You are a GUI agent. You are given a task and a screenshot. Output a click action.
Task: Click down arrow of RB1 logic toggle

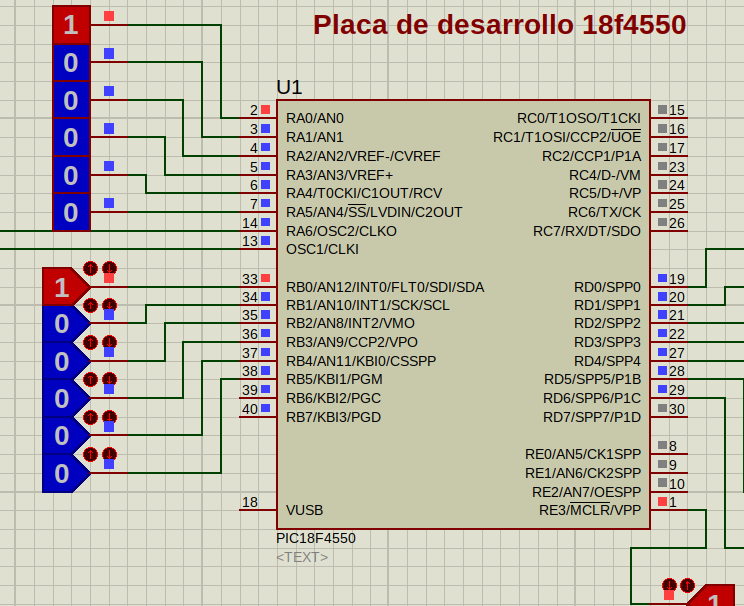pos(109,305)
